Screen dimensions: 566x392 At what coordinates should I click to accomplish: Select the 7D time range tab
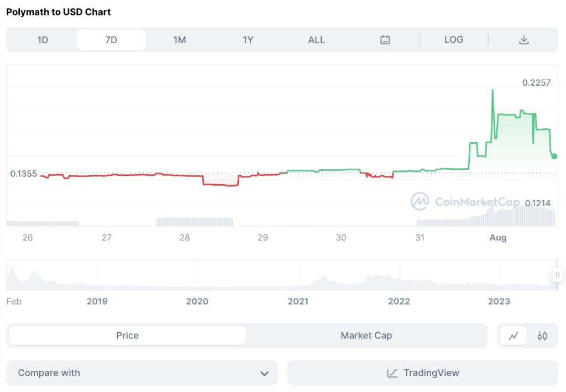[x=111, y=40]
